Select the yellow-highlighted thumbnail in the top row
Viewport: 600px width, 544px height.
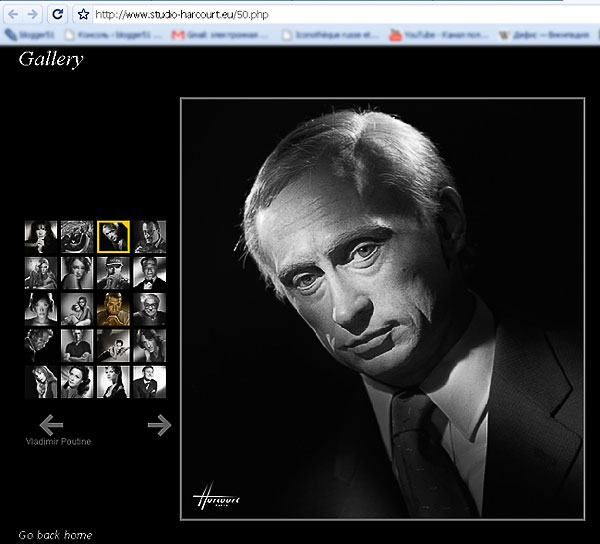click(113, 237)
